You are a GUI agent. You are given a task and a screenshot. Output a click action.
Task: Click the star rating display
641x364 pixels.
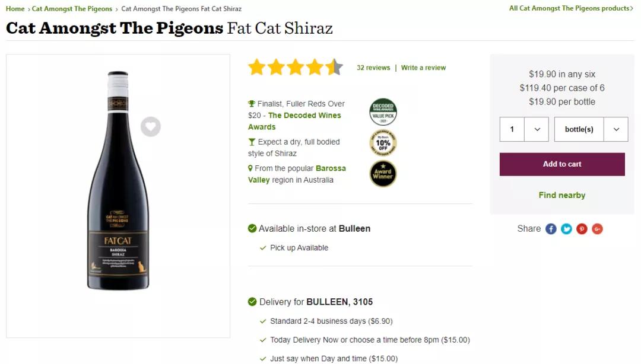coord(295,67)
